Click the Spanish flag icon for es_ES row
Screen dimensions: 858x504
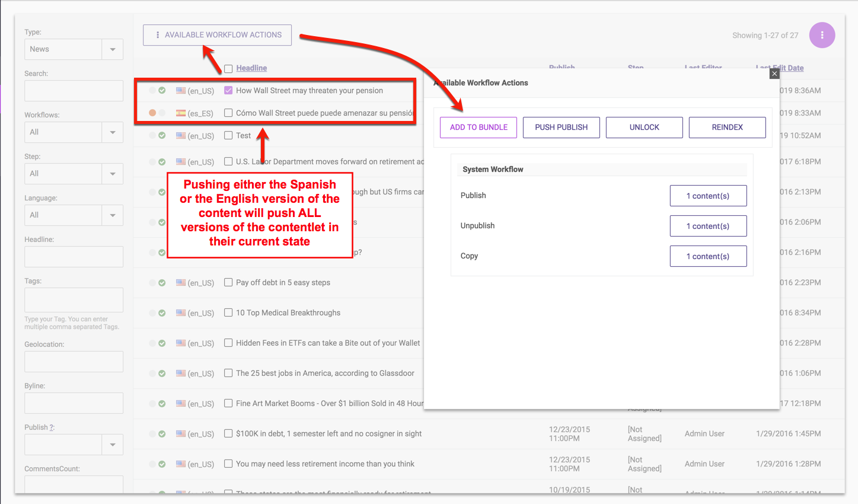tap(181, 113)
